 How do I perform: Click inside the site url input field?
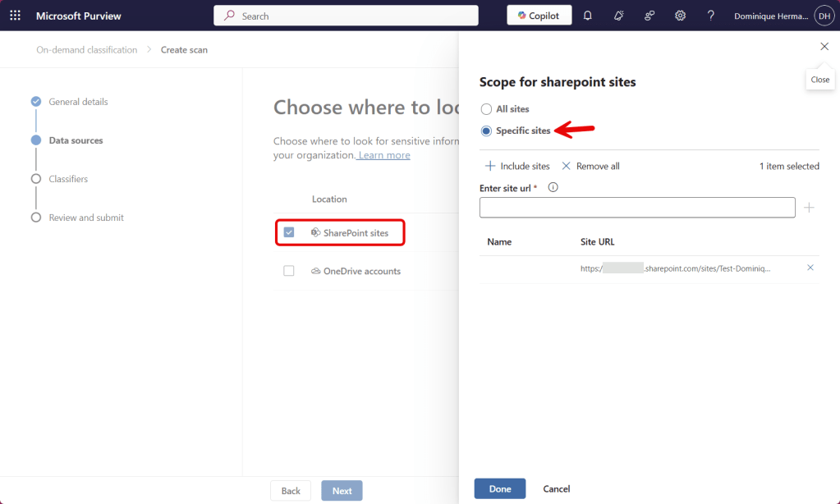pos(636,207)
